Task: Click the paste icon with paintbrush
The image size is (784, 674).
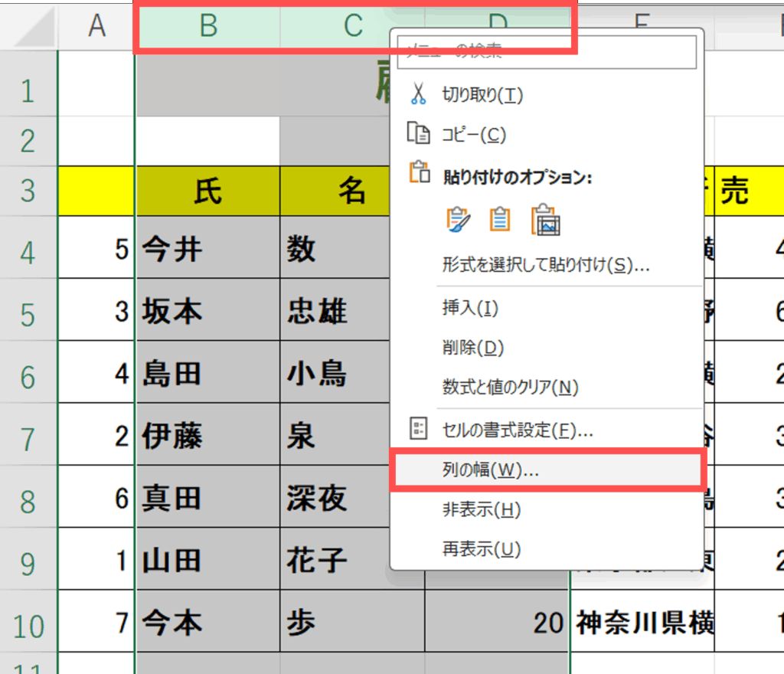Action: point(458,220)
